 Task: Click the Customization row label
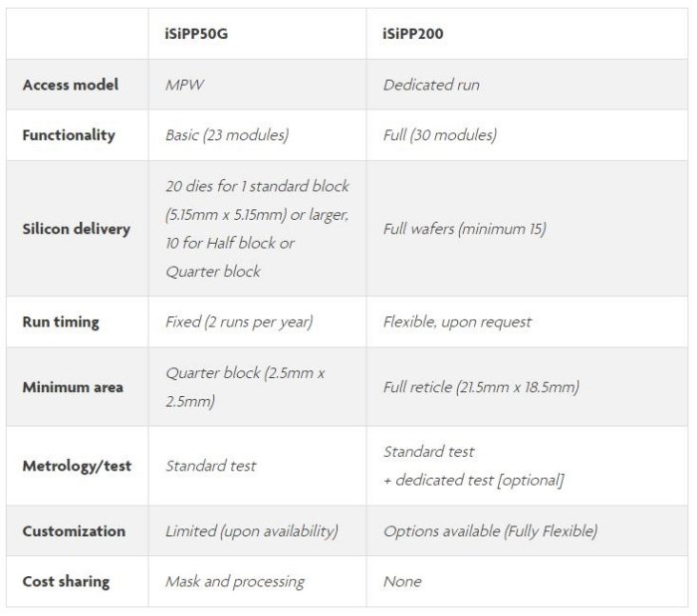74,531
